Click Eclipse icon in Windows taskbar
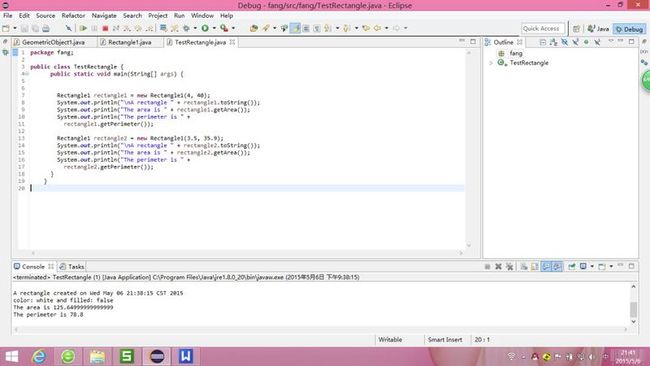The height and width of the screenshot is (366, 650). pyautogui.click(x=157, y=356)
